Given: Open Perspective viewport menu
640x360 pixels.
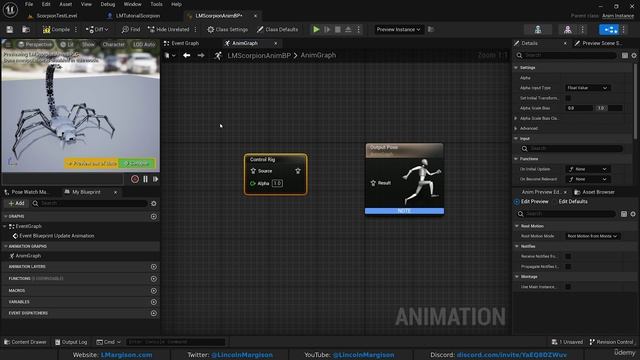Looking at the screenshot, I should 36,44.
